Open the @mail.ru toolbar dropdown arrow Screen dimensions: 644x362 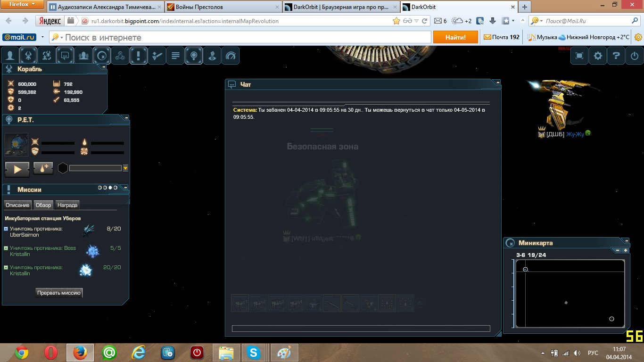point(42,37)
